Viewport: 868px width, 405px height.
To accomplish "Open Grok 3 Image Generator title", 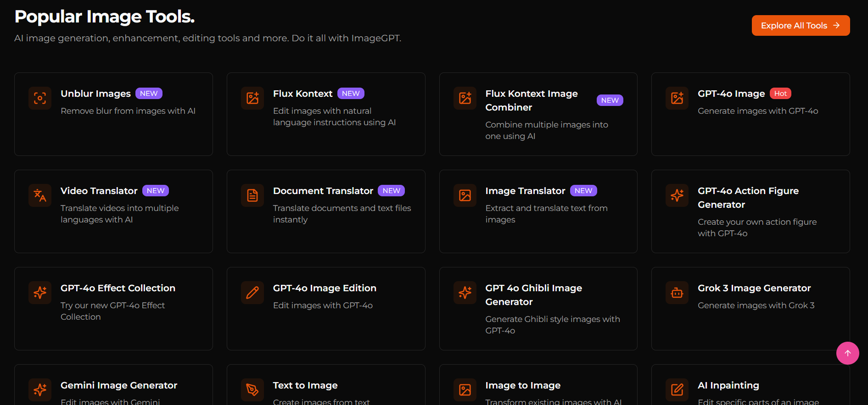I will click(754, 288).
